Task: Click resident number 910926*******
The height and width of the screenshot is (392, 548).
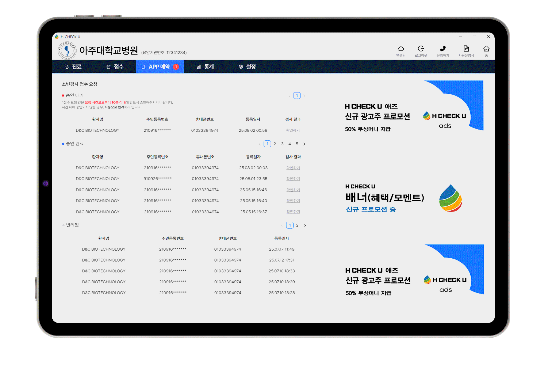Action: click(x=157, y=179)
